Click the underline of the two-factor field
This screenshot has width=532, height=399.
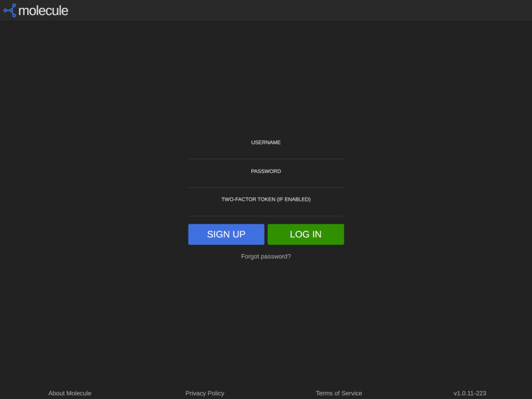(x=266, y=215)
